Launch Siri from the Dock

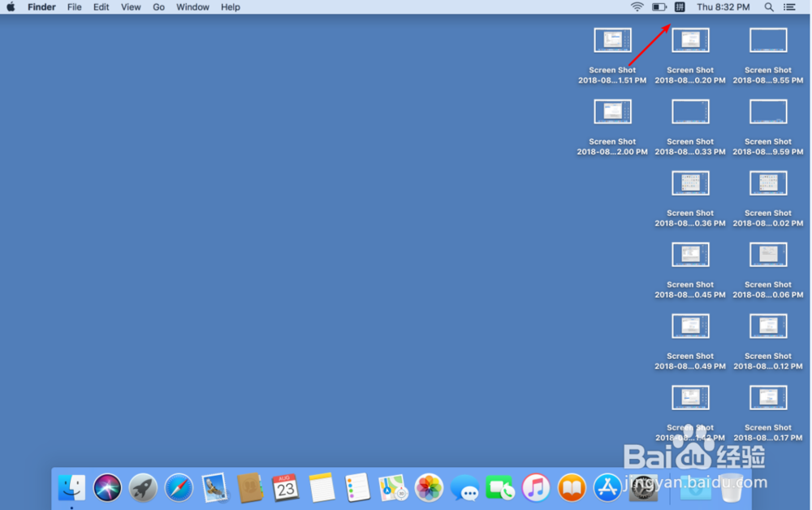[x=107, y=487]
